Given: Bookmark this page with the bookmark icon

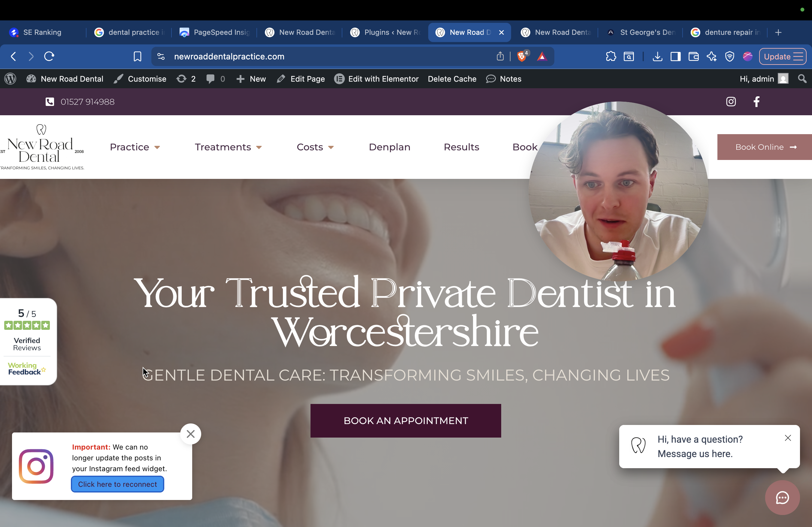Looking at the screenshot, I should pyautogui.click(x=137, y=56).
